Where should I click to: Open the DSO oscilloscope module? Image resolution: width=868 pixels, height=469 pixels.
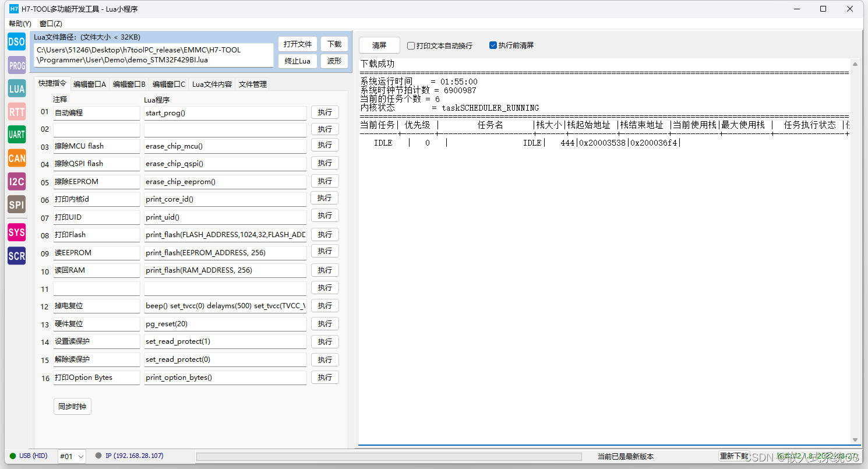(x=16, y=42)
